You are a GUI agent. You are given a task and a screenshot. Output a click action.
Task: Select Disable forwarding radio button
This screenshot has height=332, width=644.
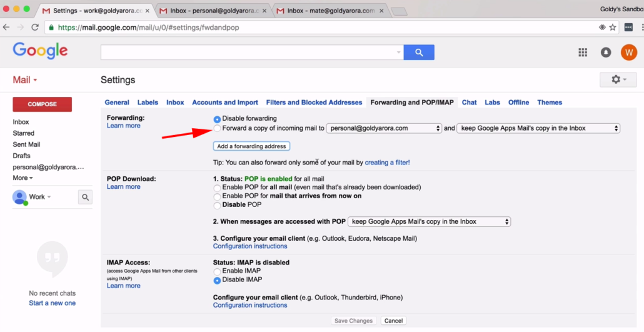click(x=217, y=119)
